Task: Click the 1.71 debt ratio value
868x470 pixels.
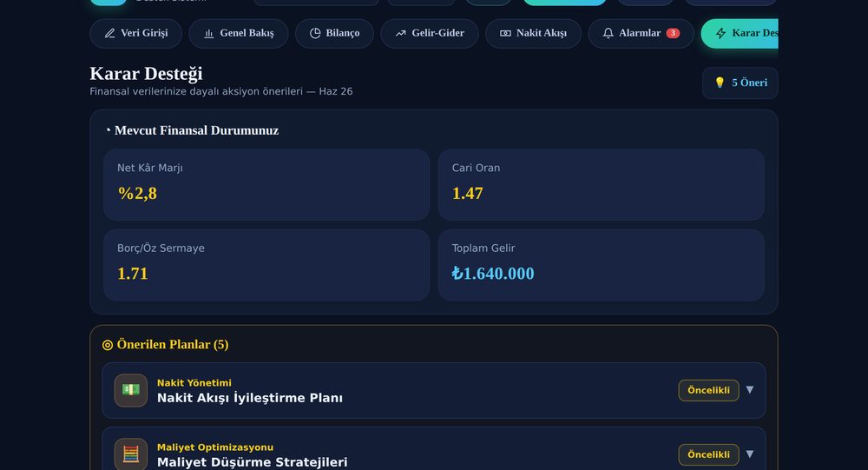Action: tap(133, 274)
